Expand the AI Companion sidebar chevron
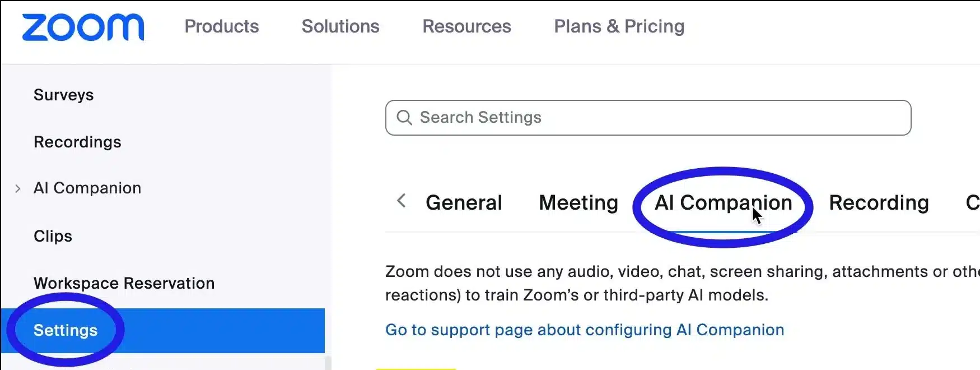This screenshot has height=370, width=980. click(18, 189)
